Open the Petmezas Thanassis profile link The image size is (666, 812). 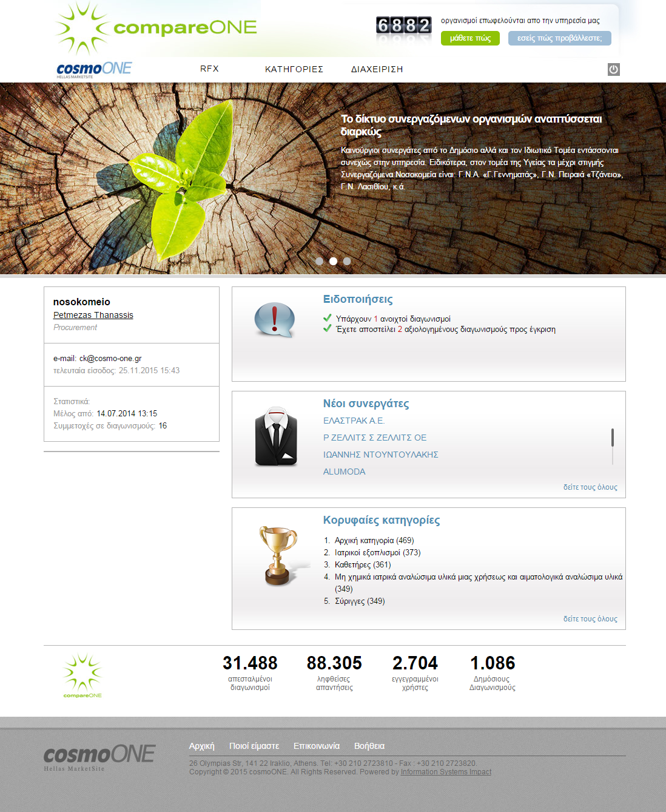click(x=93, y=315)
